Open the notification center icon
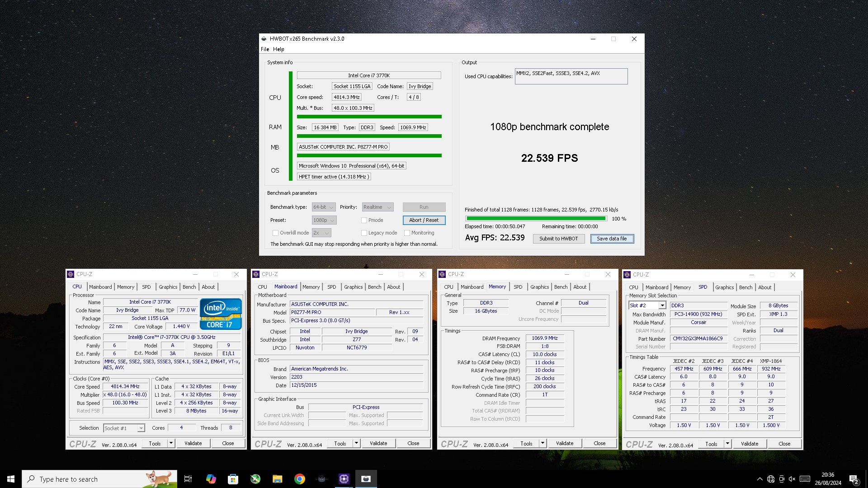 [854, 479]
